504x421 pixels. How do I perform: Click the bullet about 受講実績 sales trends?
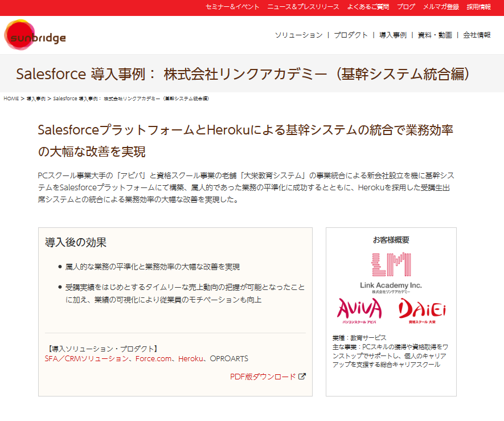coord(185,293)
